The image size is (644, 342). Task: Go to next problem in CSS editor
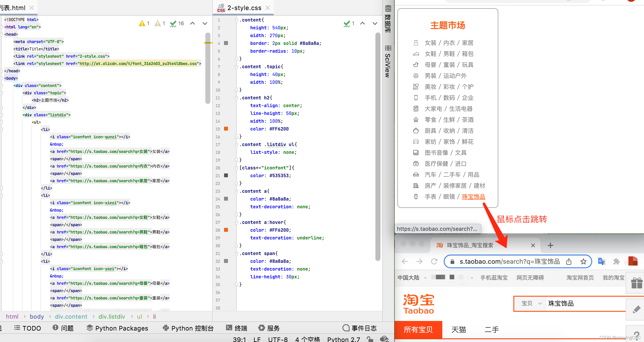click(375, 24)
